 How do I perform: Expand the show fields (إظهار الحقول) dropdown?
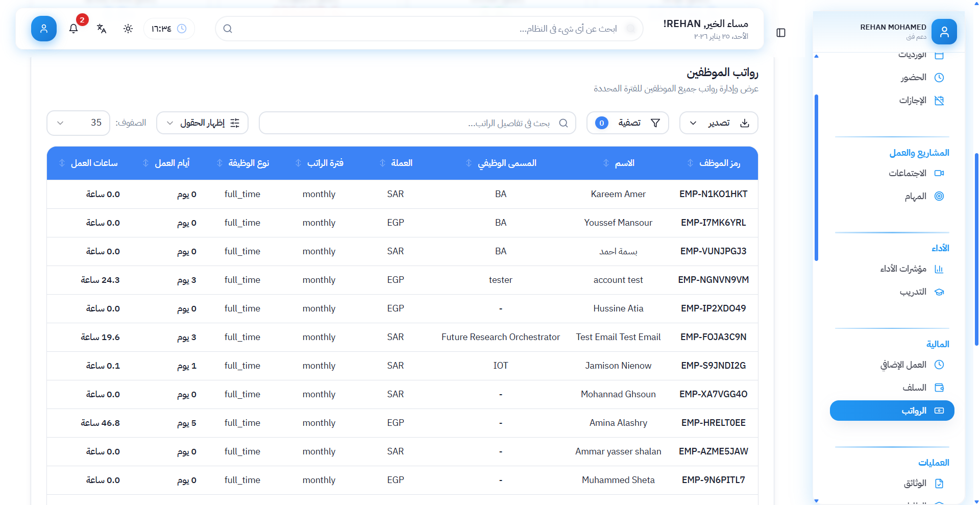(202, 123)
